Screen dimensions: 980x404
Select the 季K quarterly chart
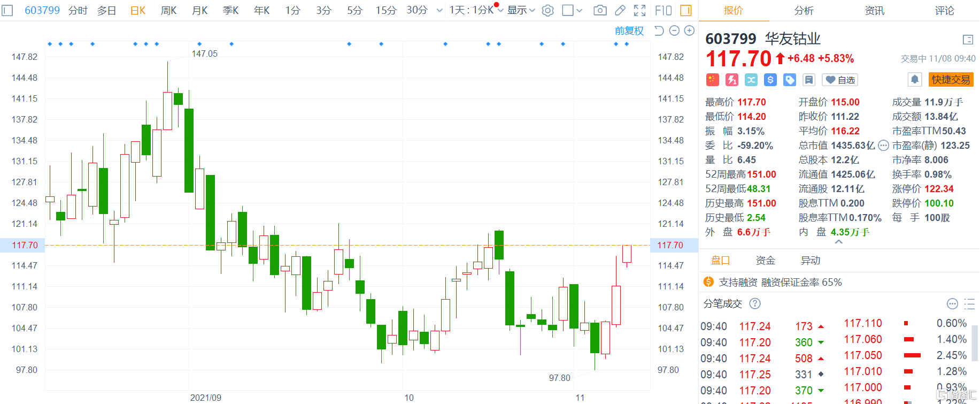pyautogui.click(x=231, y=10)
